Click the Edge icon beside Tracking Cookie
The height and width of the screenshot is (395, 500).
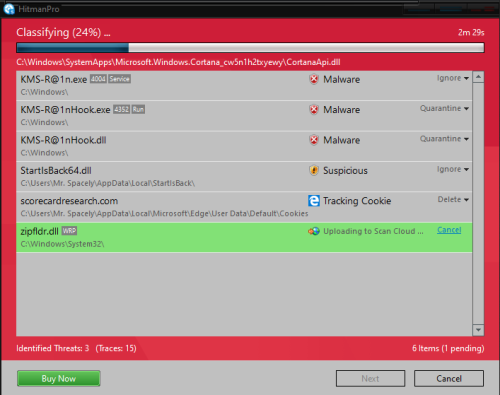(x=314, y=201)
